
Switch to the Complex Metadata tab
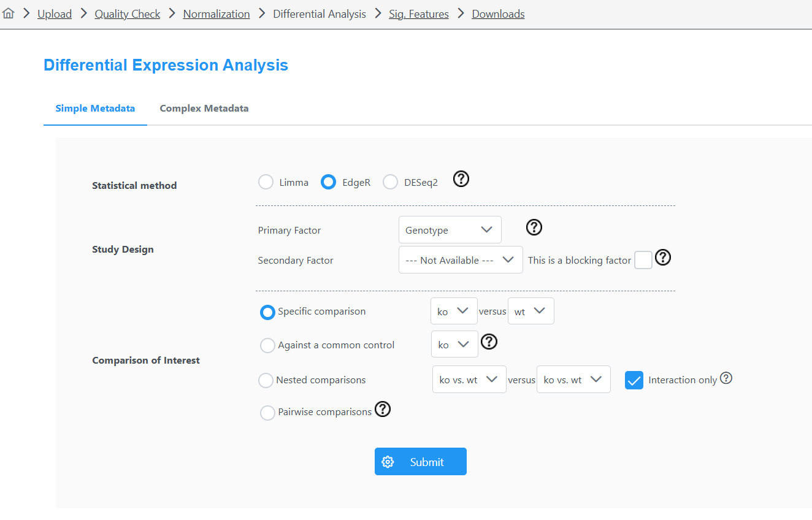point(204,108)
